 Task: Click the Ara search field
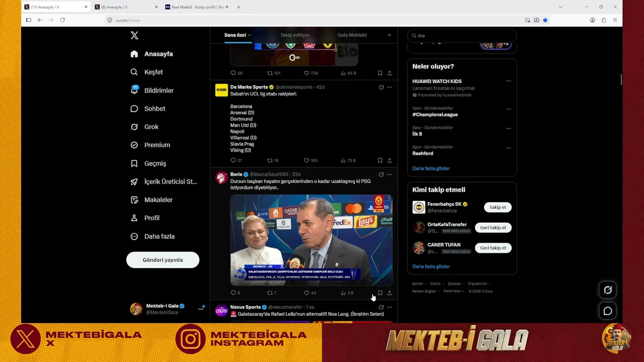click(462, 36)
